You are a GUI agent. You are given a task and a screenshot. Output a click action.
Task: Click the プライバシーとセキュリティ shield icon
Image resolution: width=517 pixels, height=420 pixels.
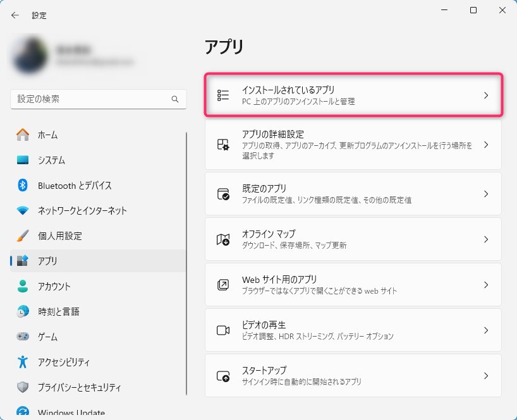[23, 388]
